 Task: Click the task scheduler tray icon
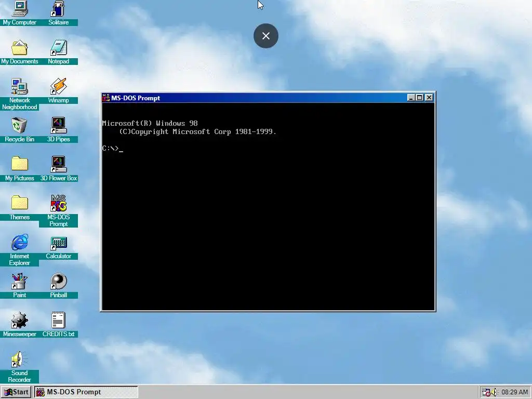tap(486, 392)
